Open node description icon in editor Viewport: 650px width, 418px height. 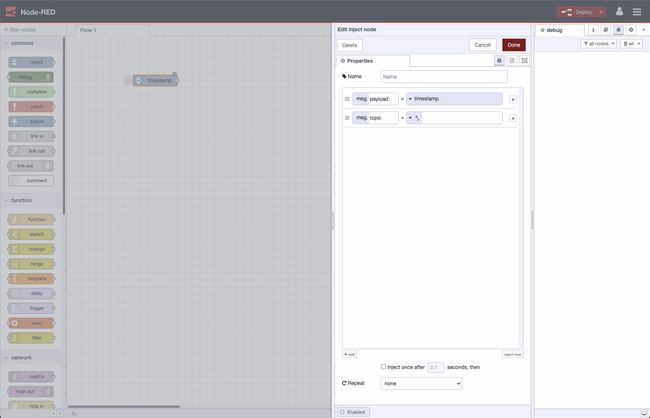[512, 61]
